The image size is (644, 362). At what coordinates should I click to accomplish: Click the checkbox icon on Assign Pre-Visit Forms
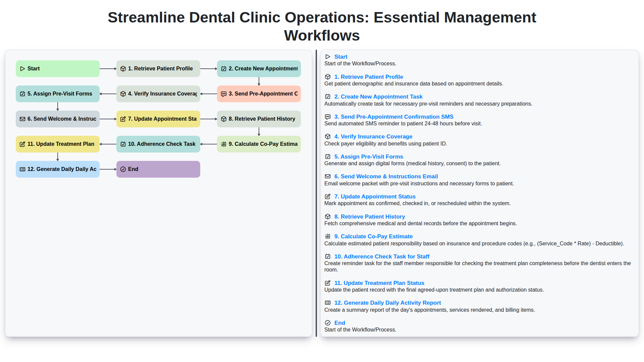pos(22,94)
